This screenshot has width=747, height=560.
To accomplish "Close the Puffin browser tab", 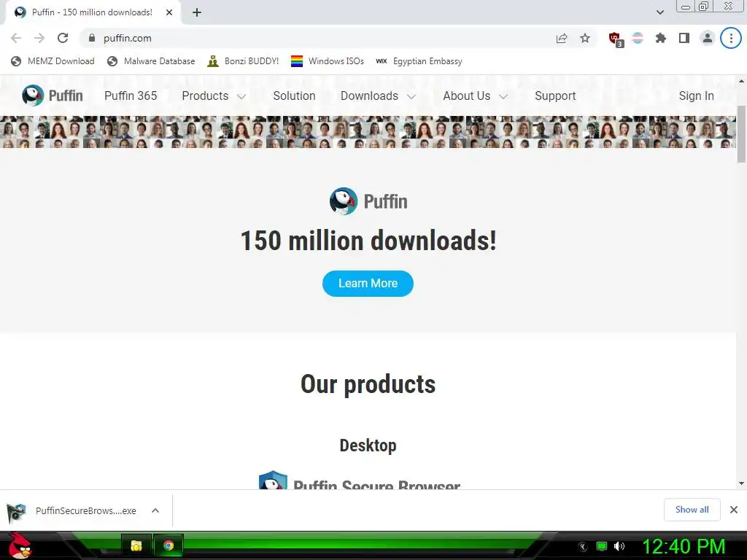I will [x=169, y=12].
